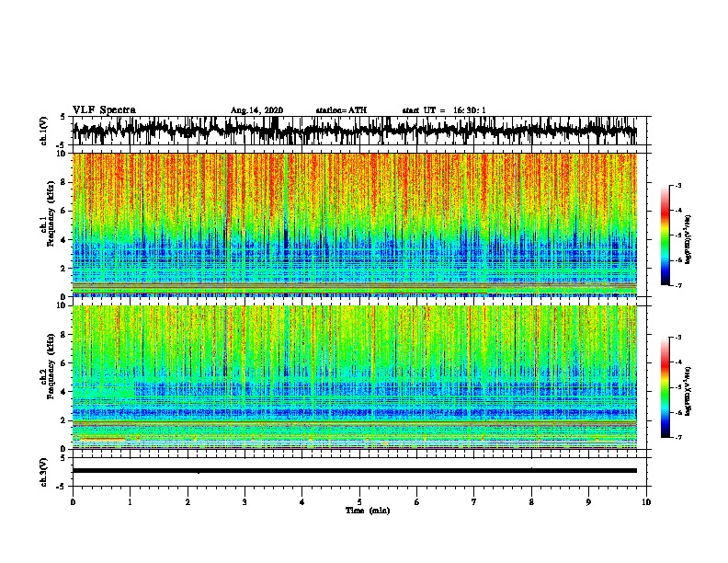Click the ch.1 voltage waveform trace
The width and height of the screenshot is (728, 563).
tap(354, 131)
